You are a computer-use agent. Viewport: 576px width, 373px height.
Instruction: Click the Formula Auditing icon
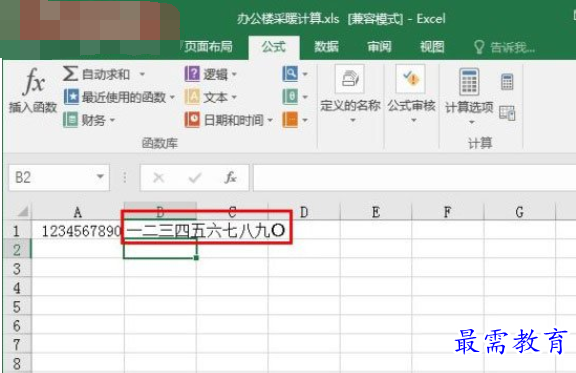[x=411, y=79]
